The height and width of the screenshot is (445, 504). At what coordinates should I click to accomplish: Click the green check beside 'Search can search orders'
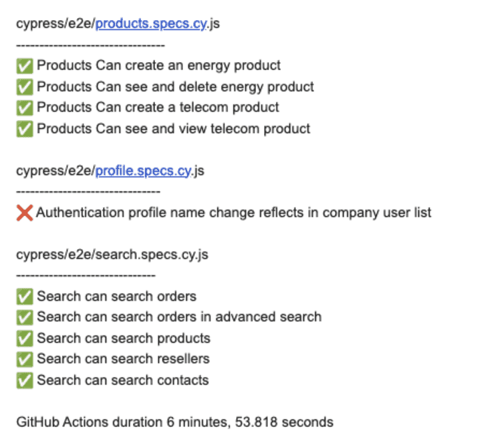(x=25, y=296)
